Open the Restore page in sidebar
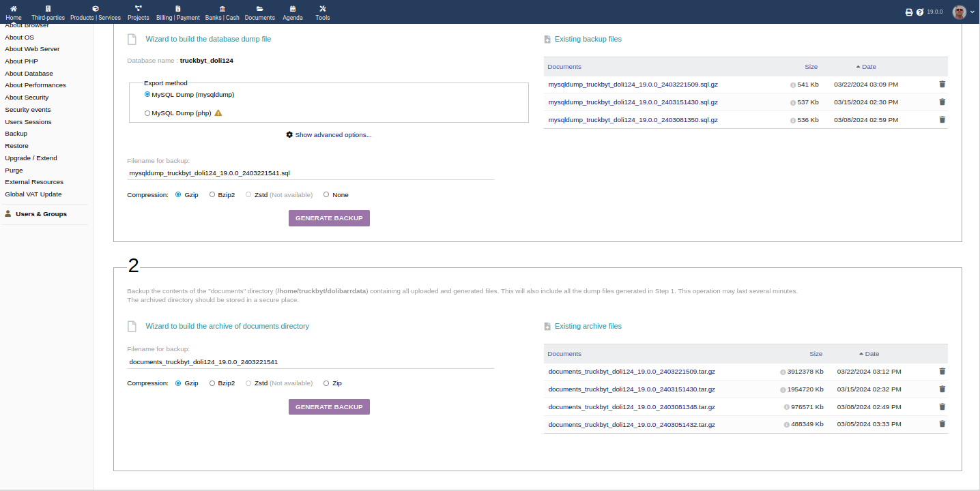Image resolution: width=980 pixels, height=491 pixels. (17, 146)
